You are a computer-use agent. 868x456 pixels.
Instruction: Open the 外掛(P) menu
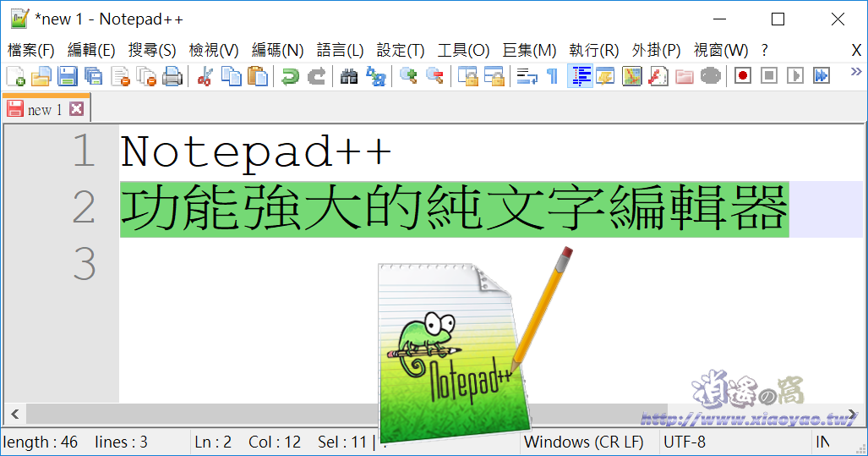click(x=656, y=51)
